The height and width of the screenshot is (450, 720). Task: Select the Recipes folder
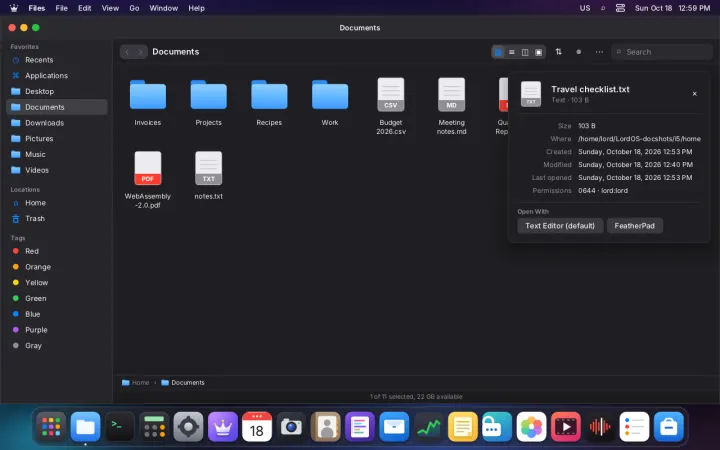pos(269,102)
